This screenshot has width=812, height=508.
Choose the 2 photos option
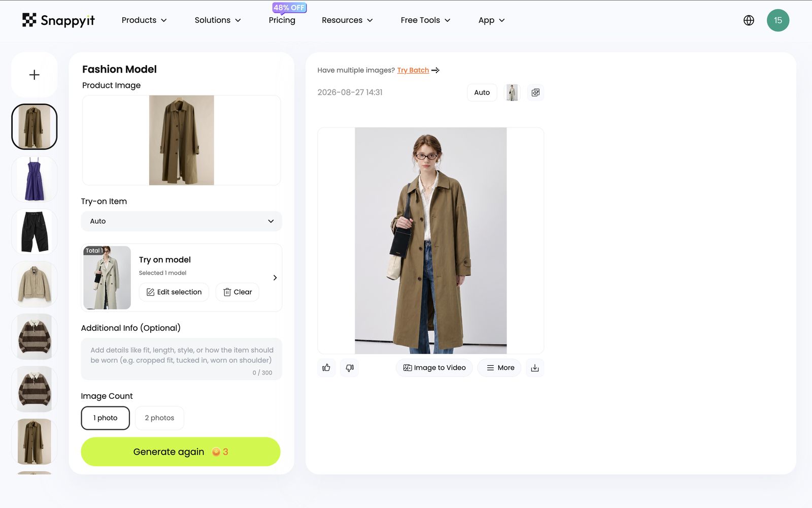(x=159, y=418)
